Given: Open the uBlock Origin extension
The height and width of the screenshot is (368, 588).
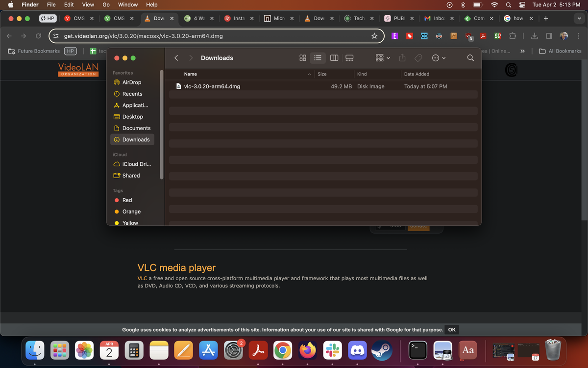Looking at the screenshot, I should [x=469, y=36].
